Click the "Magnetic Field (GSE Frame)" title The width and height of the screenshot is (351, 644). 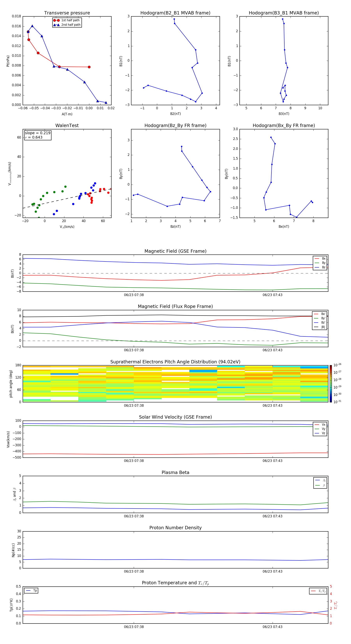tap(175, 251)
